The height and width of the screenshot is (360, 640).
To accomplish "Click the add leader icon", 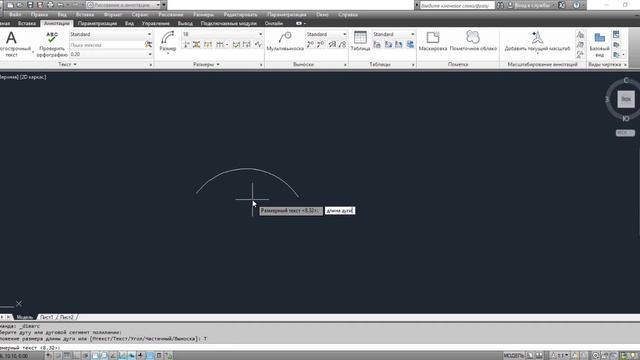I will (x=311, y=44).
